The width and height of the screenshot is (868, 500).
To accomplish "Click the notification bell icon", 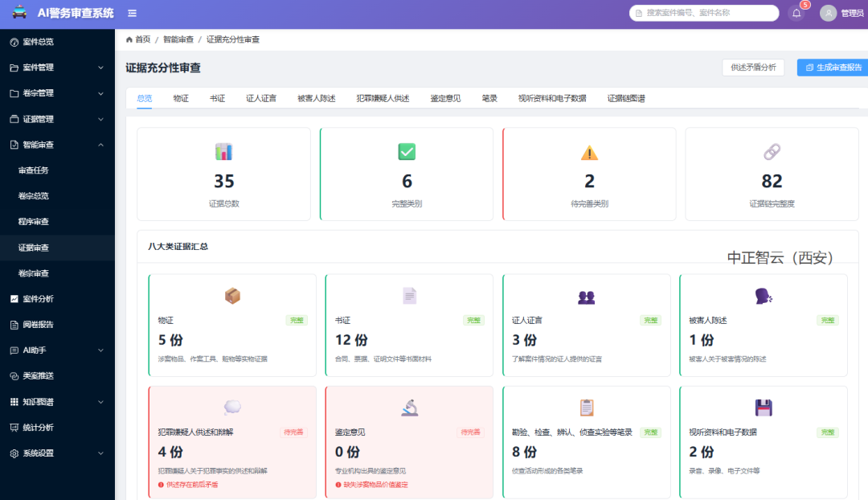I will point(796,14).
